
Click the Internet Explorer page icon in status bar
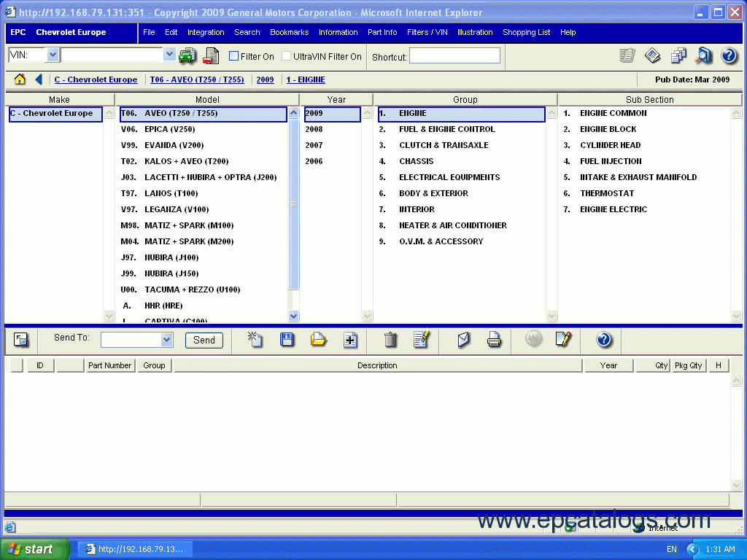10,527
